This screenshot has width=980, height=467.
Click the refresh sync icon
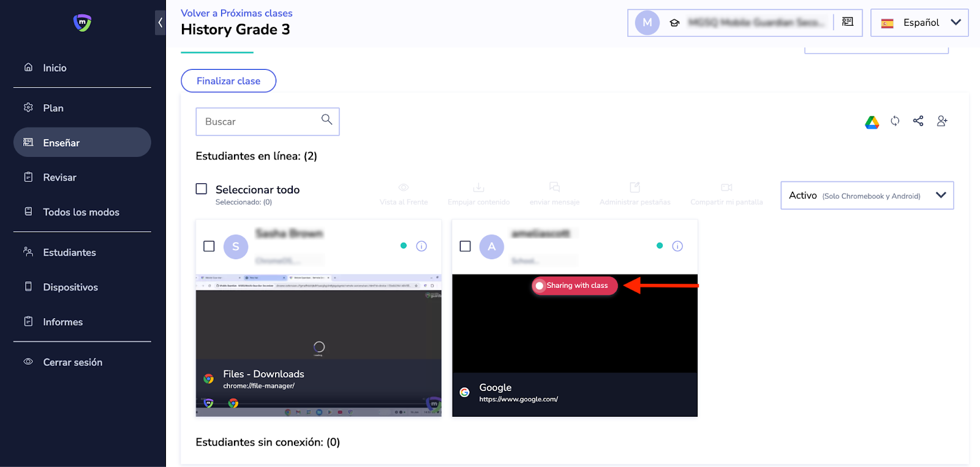pos(895,121)
